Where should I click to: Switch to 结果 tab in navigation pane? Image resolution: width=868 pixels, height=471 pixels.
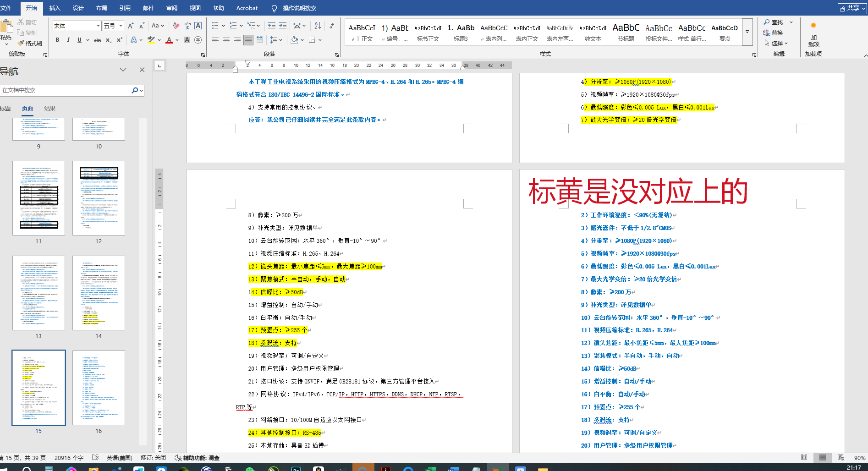pyautogui.click(x=49, y=109)
